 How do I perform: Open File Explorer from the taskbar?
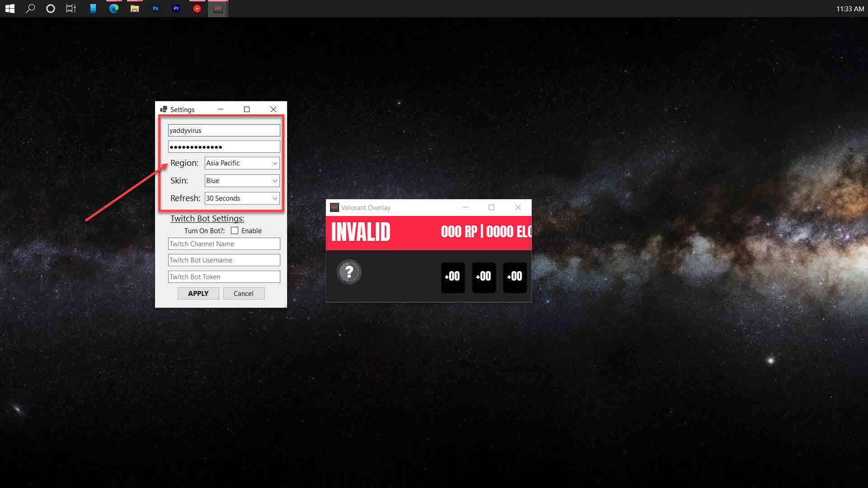pos(135,9)
